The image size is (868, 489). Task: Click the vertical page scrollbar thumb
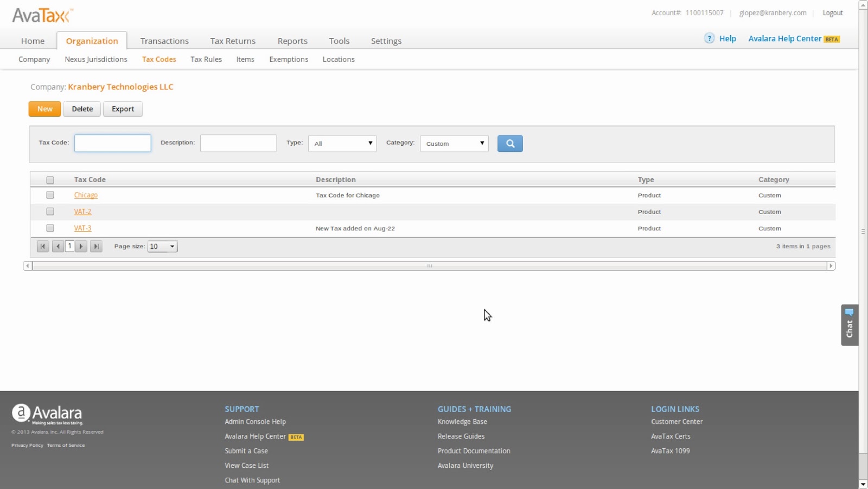(x=863, y=231)
